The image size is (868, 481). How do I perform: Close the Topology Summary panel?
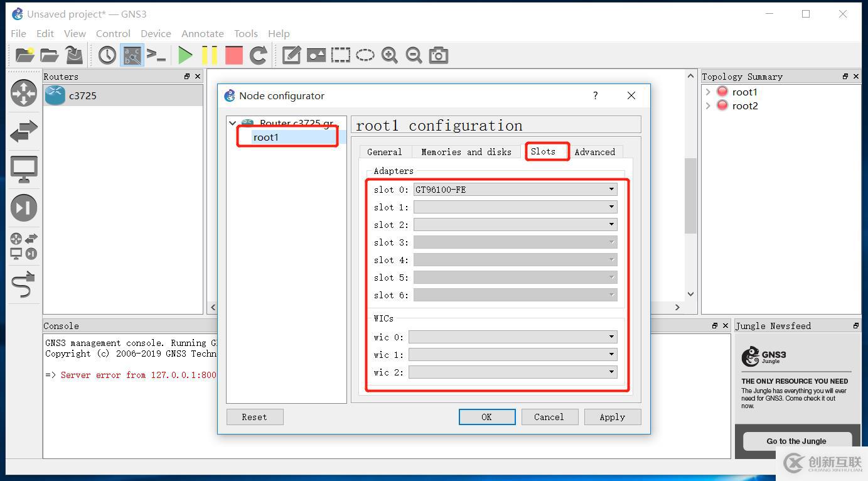pos(856,77)
